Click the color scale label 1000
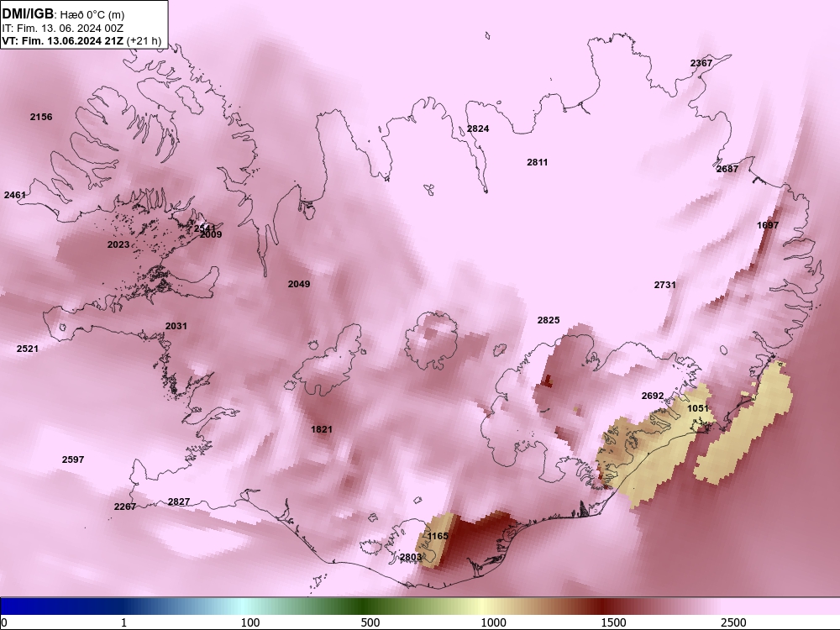 [493, 622]
